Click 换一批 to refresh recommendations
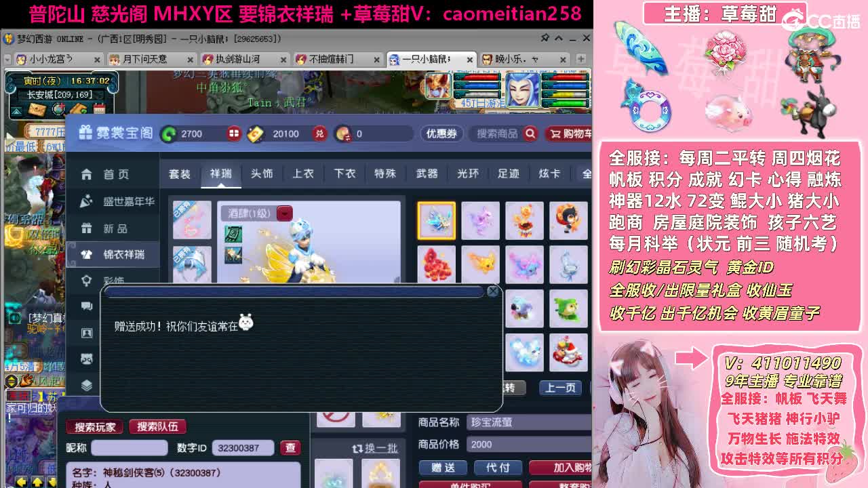868x488 pixels. pyautogui.click(x=375, y=449)
